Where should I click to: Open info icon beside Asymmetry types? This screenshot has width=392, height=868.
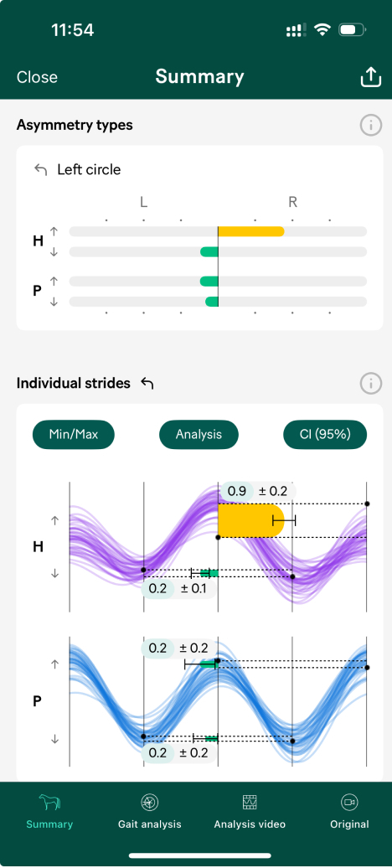coord(371,125)
